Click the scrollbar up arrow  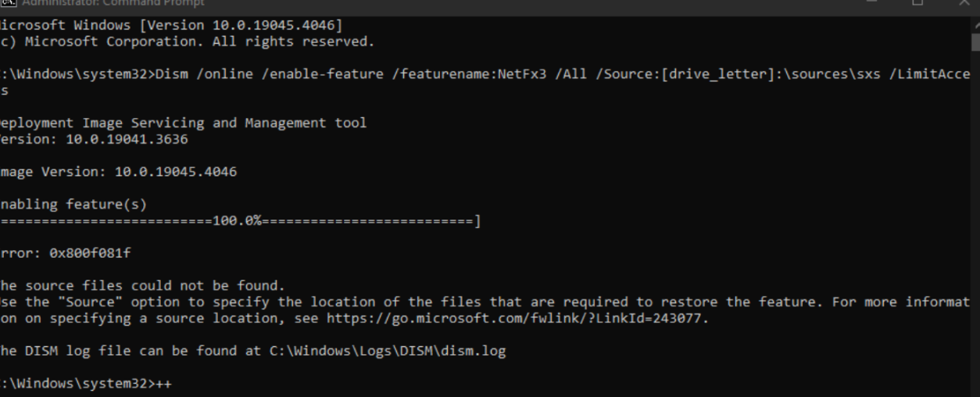[x=975, y=25]
